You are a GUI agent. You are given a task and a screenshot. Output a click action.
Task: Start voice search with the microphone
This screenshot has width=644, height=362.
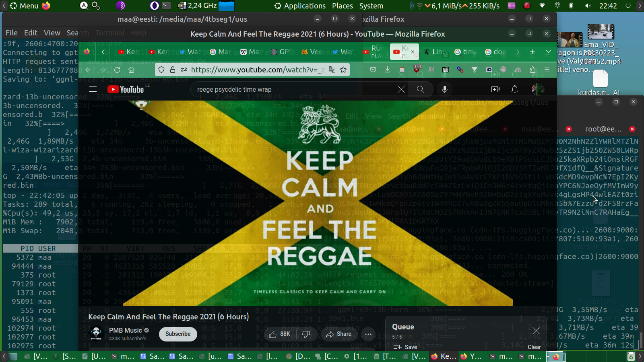(445, 89)
